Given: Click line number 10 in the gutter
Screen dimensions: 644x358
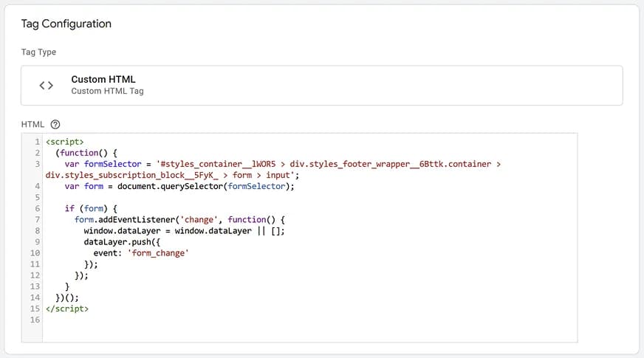Looking at the screenshot, I should point(35,252).
